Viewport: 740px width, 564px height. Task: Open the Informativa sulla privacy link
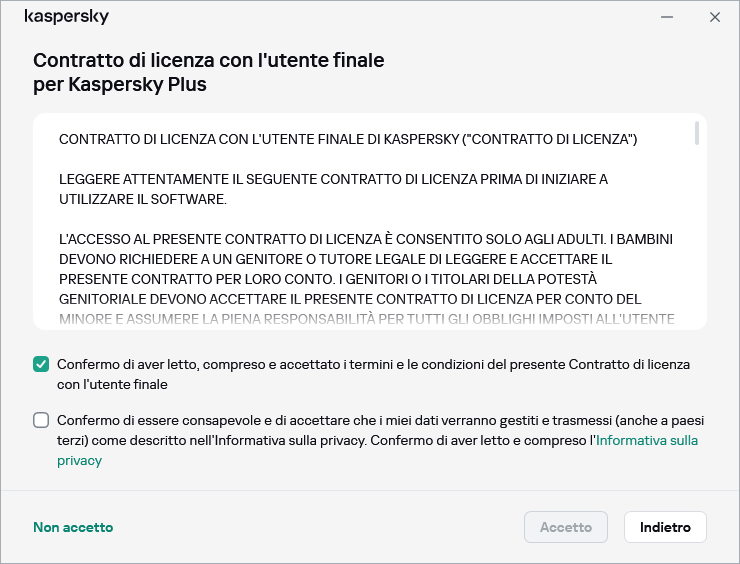(x=647, y=440)
